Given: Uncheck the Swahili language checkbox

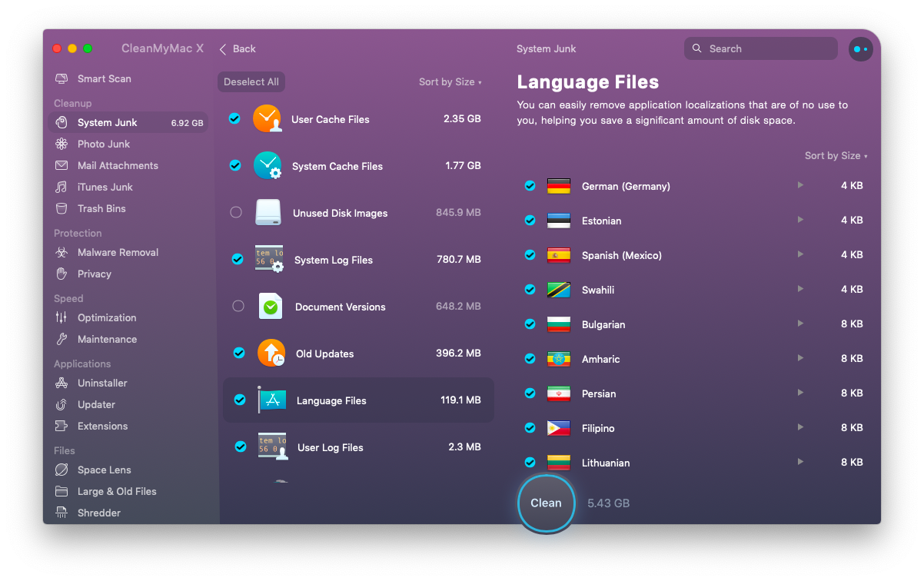Looking at the screenshot, I should tap(530, 289).
